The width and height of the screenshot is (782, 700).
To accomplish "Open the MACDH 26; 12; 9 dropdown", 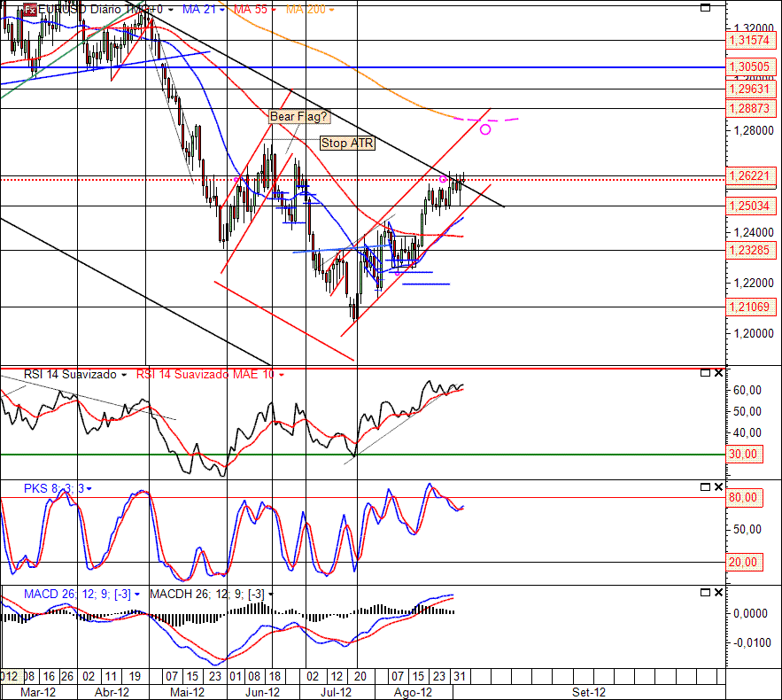I will click(x=271, y=595).
